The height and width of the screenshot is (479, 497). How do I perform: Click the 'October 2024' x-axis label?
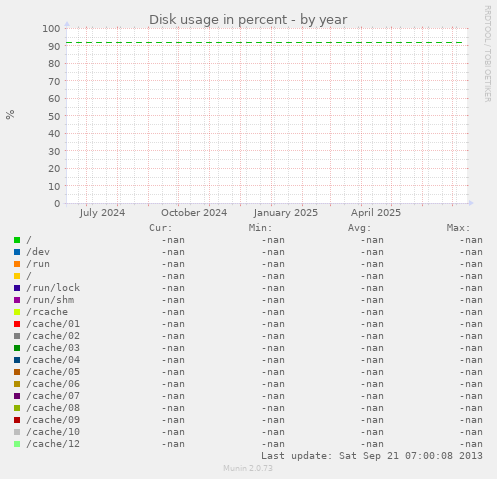[x=194, y=213]
